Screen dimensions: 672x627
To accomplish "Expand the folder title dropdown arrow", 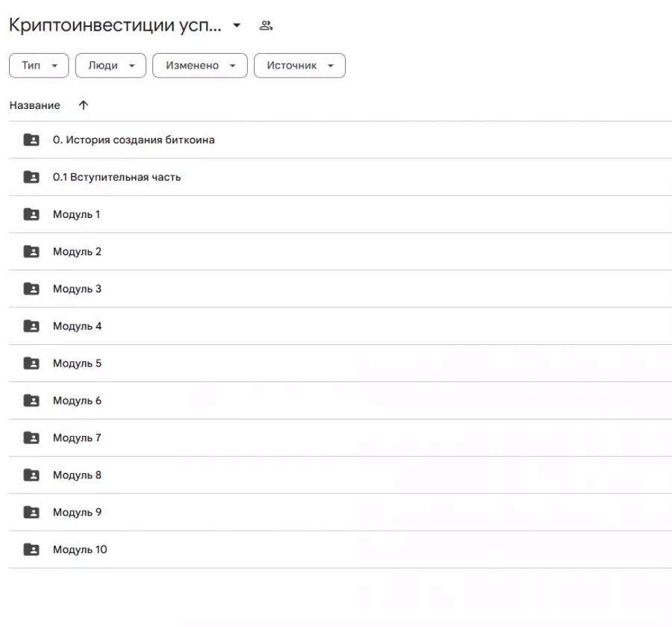I will [x=237, y=26].
